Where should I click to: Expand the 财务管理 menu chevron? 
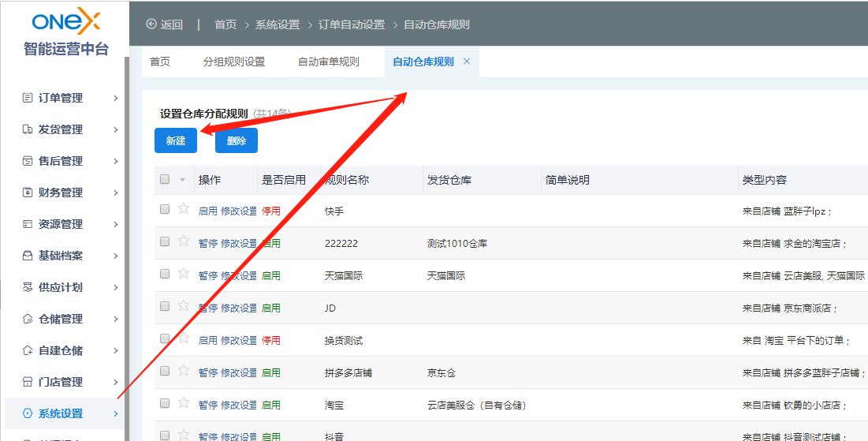[x=116, y=192]
